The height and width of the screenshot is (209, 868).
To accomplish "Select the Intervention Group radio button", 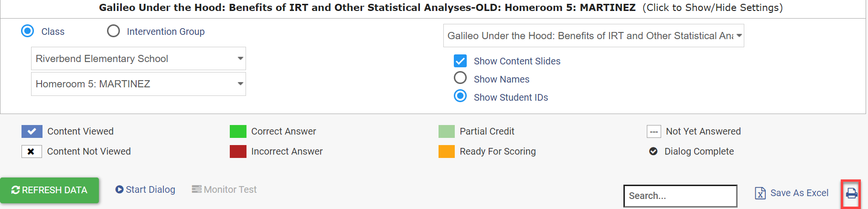I will coord(113,31).
